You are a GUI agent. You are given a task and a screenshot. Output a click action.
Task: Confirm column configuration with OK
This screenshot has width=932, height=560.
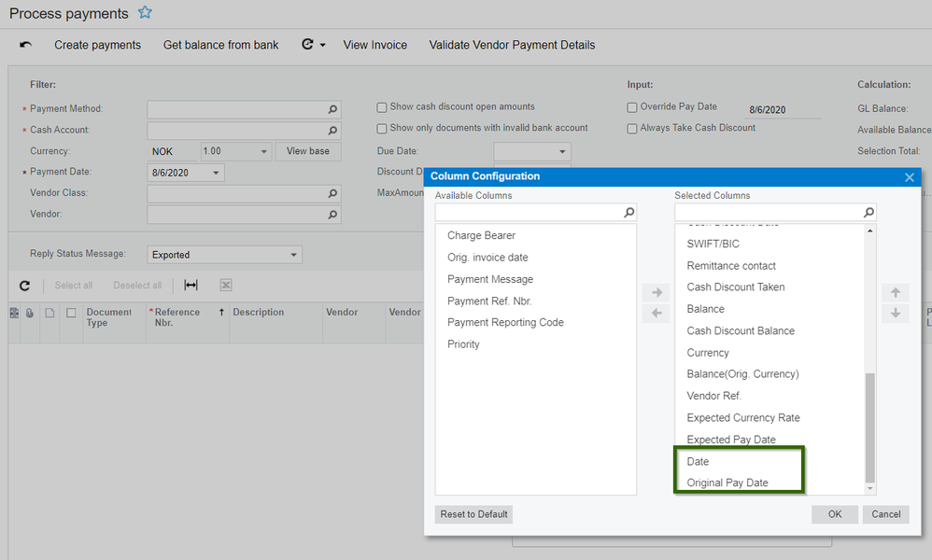(834, 514)
